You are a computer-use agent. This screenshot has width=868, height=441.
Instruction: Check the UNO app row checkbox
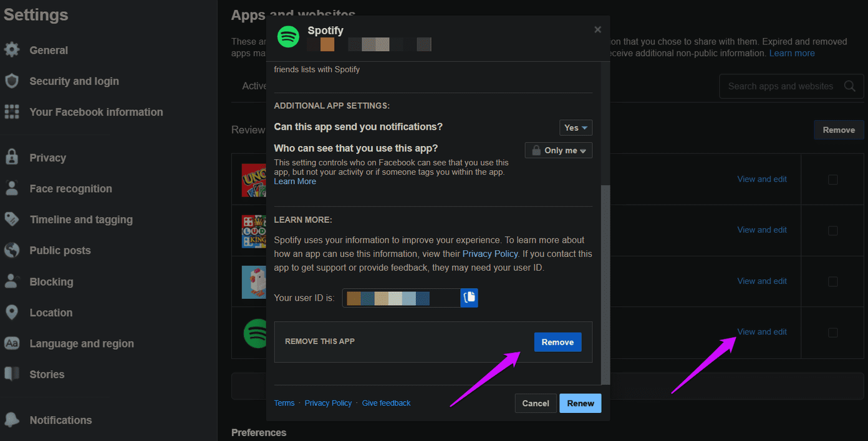pyautogui.click(x=832, y=180)
